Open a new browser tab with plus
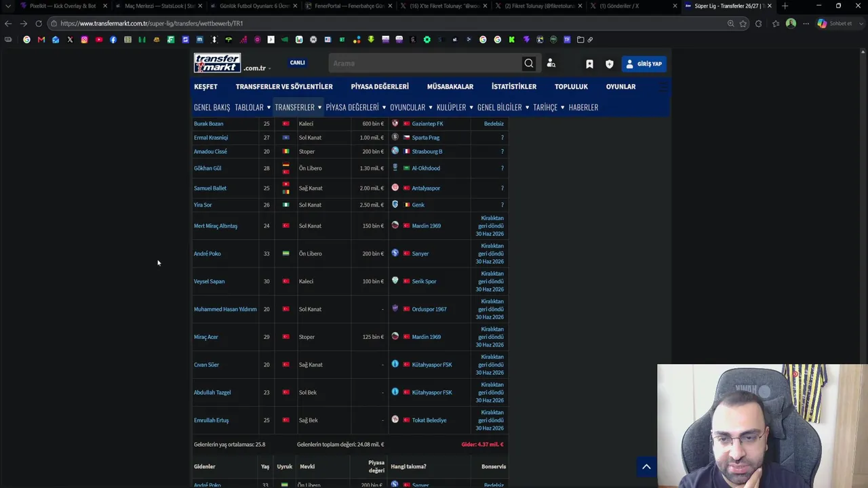 pos(785,5)
